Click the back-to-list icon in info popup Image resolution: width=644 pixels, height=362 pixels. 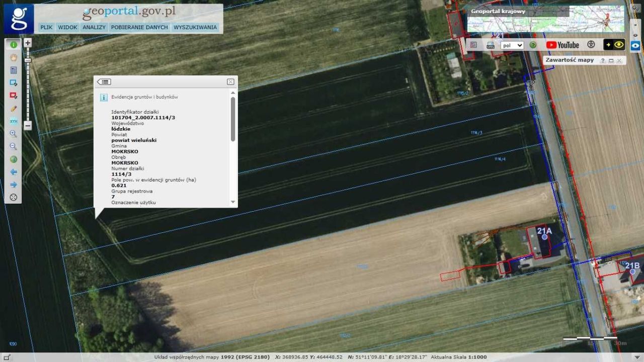[104, 82]
